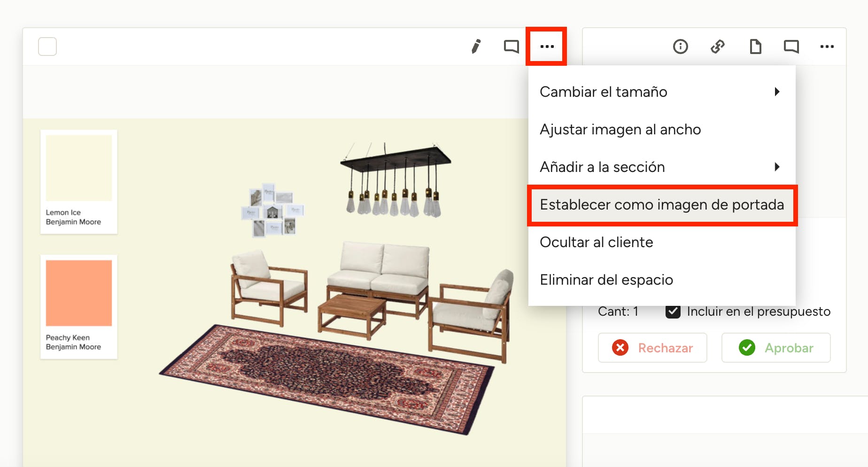Image resolution: width=868 pixels, height=467 pixels.
Task: Open the right panel's three-dot menu
Action: [x=827, y=47]
